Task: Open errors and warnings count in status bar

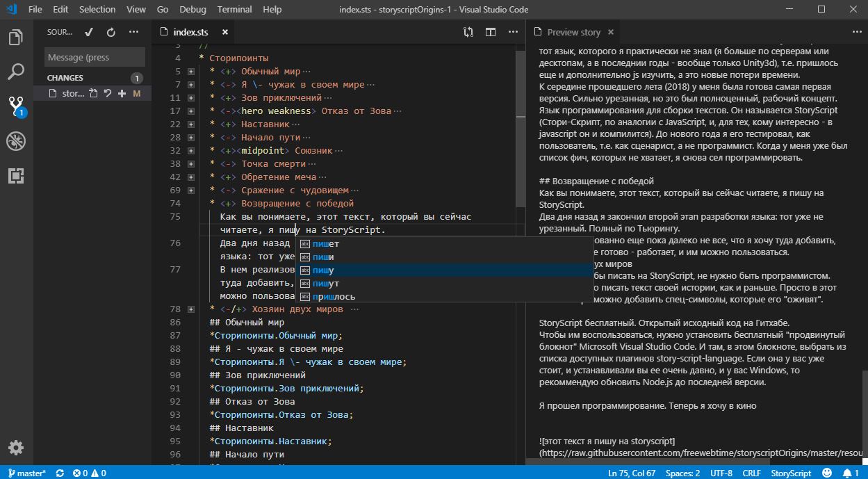Action: (x=89, y=473)
